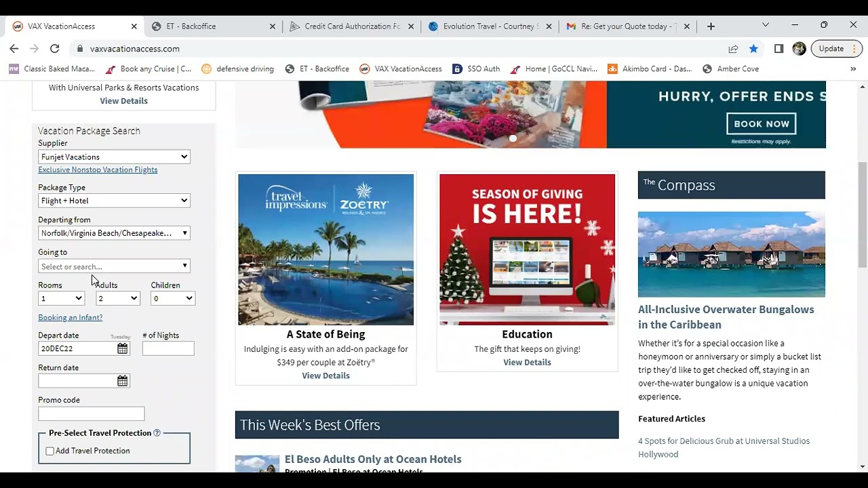Open the Return date calendar picker
This screenshot has width=868, height=488.
click(x=122, y=381)
